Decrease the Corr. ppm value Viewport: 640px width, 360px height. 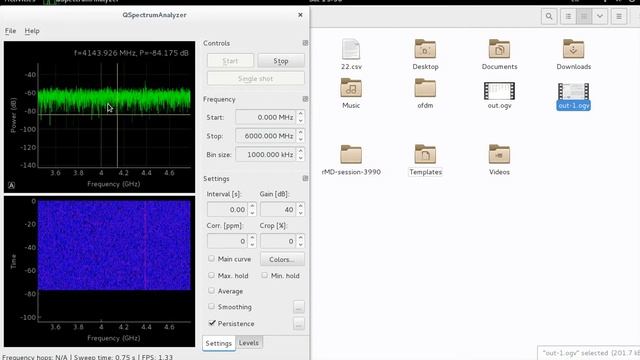pyautogui.click(x=252, y=244)
